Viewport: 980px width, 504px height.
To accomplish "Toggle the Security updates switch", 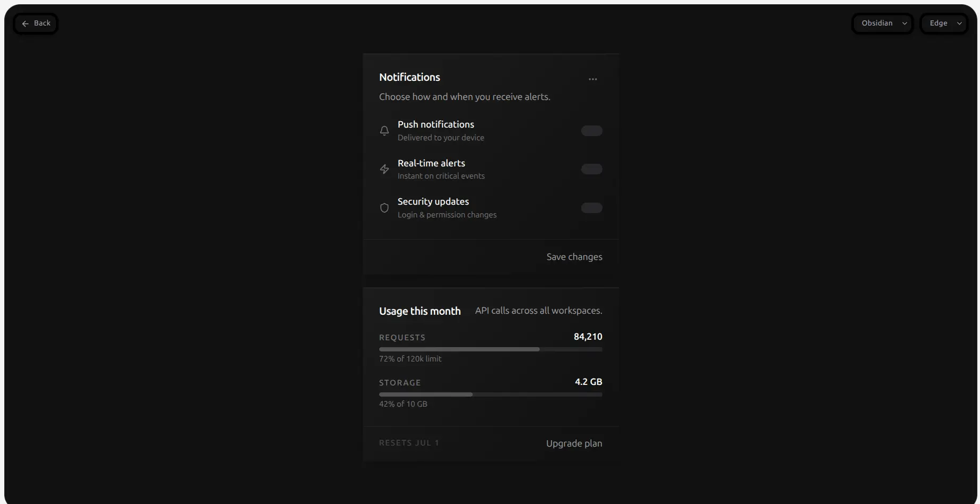I will pyautogui.click(x=591, y=208).
